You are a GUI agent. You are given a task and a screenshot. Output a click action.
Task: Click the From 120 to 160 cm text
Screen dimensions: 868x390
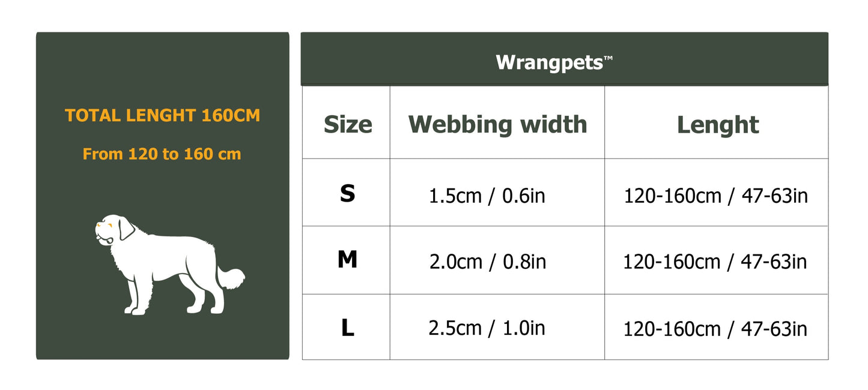pyautogui.click(x=162, y=154)
